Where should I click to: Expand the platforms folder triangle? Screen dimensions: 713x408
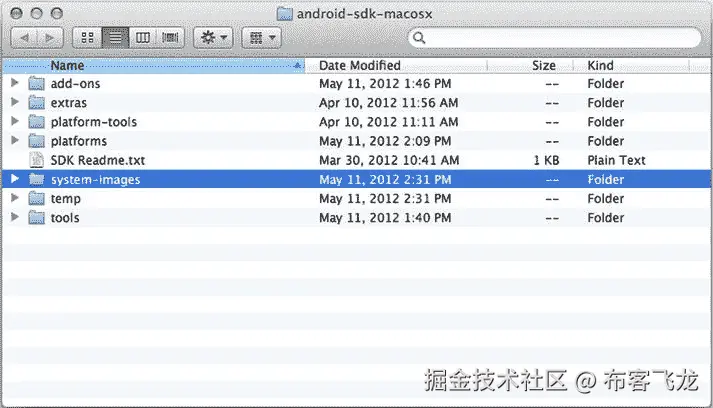15,140
